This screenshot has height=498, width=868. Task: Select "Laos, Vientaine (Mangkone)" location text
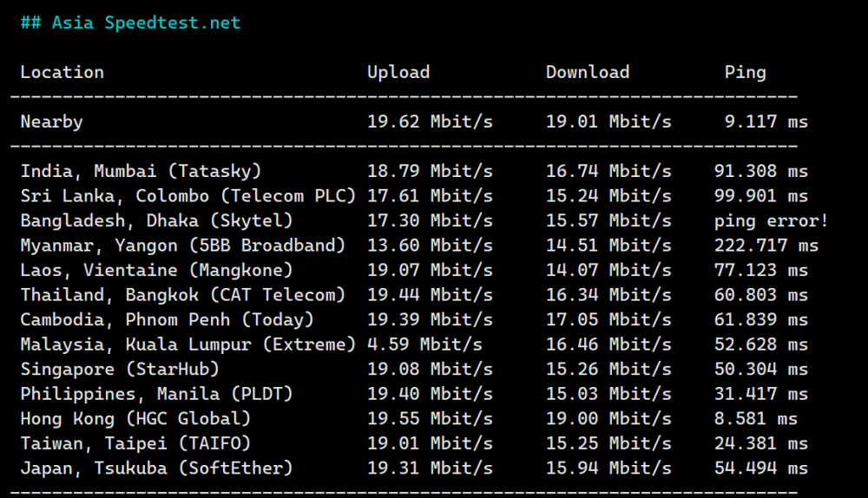[156, 271]
